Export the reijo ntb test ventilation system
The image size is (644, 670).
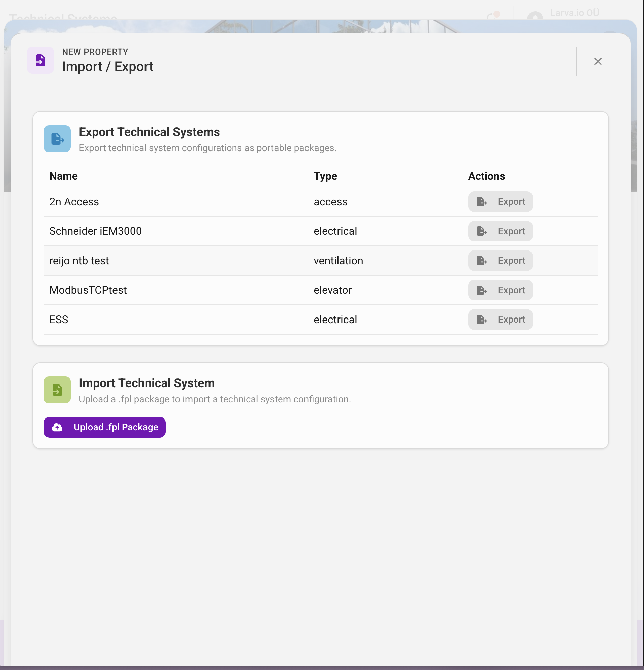point(500,261)
